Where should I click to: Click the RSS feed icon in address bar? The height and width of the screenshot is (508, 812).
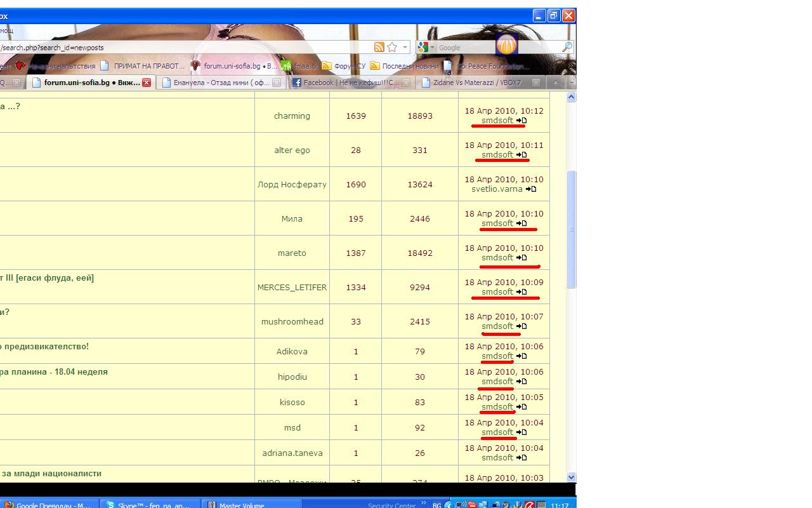(x=379, y=47)
